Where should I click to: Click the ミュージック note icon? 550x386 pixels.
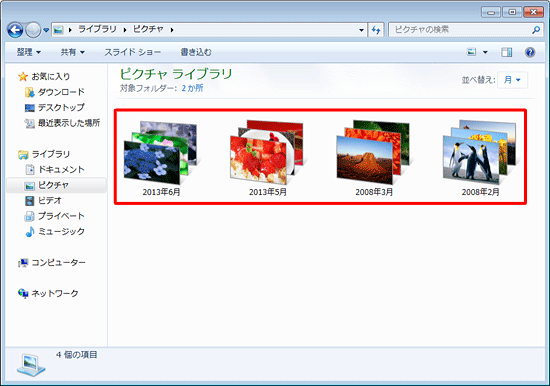pyautogui.click(x=30, y=232)
